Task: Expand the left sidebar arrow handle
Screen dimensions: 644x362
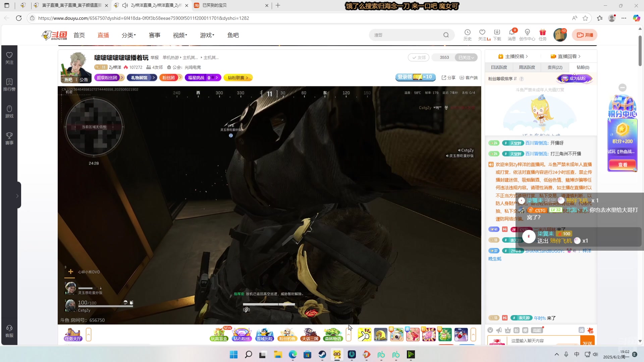Action: pyautogui.click(x=17, y=195)
